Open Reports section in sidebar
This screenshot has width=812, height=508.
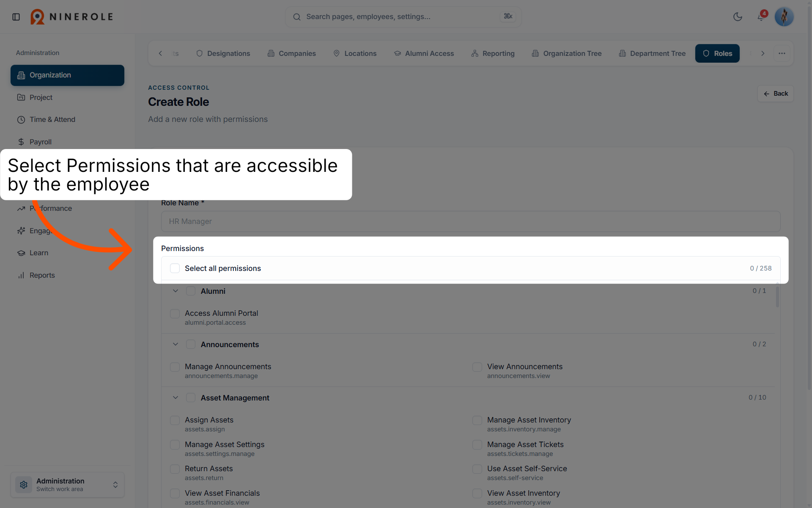67,275
